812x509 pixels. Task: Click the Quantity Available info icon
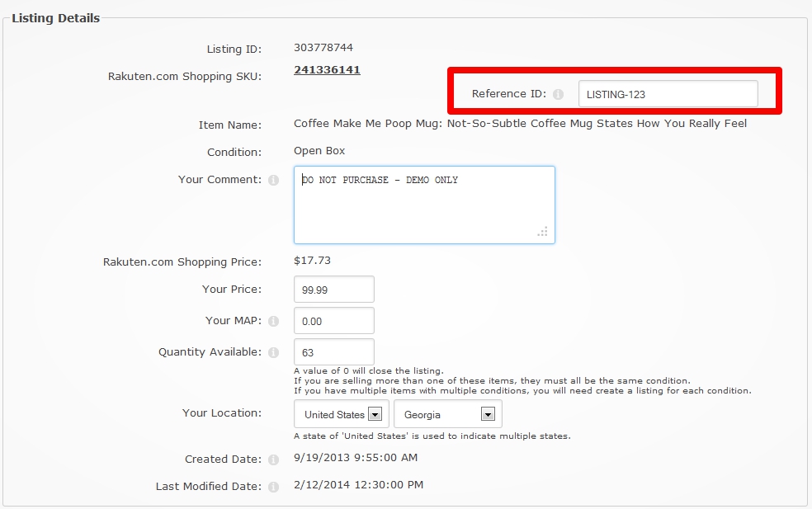[273, 352]
